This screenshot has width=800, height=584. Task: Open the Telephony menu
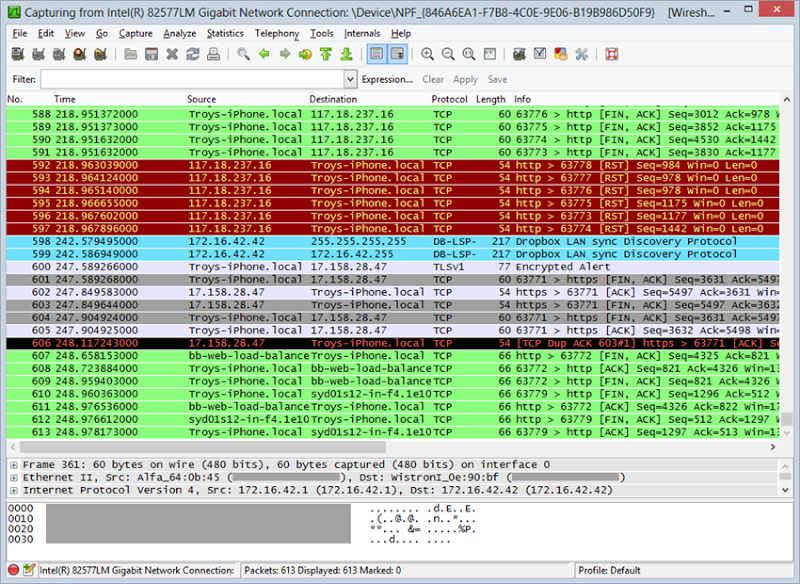click(x=277, y=33)
